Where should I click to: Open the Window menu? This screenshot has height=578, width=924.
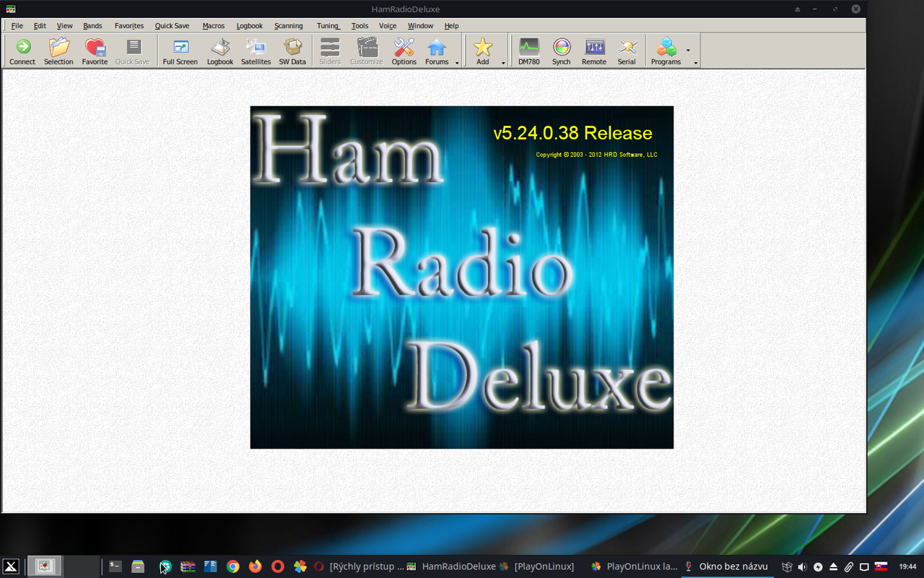pyautogui.click(x=420, y=26)
